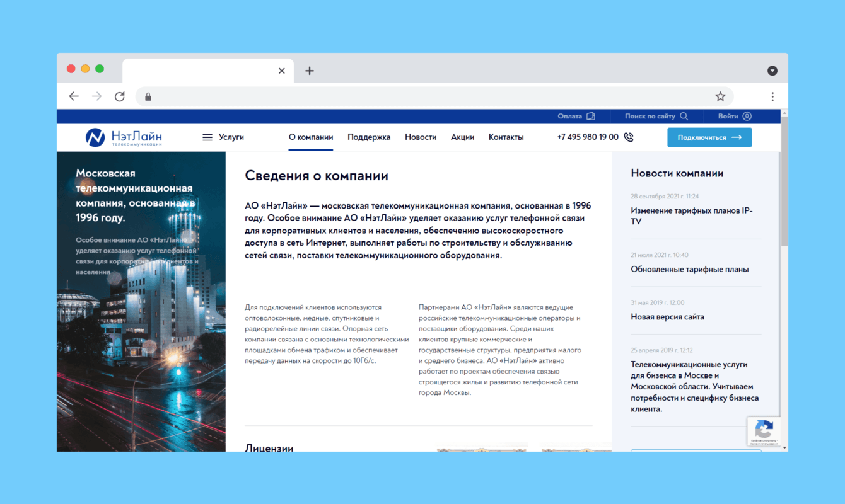Open news Изменение тарифных планов IP-TV

point(691,216)
